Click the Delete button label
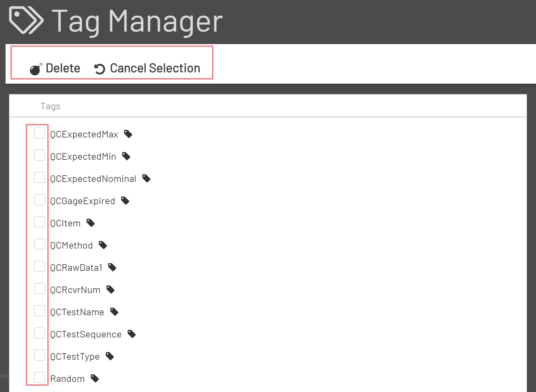 [63, 68]
